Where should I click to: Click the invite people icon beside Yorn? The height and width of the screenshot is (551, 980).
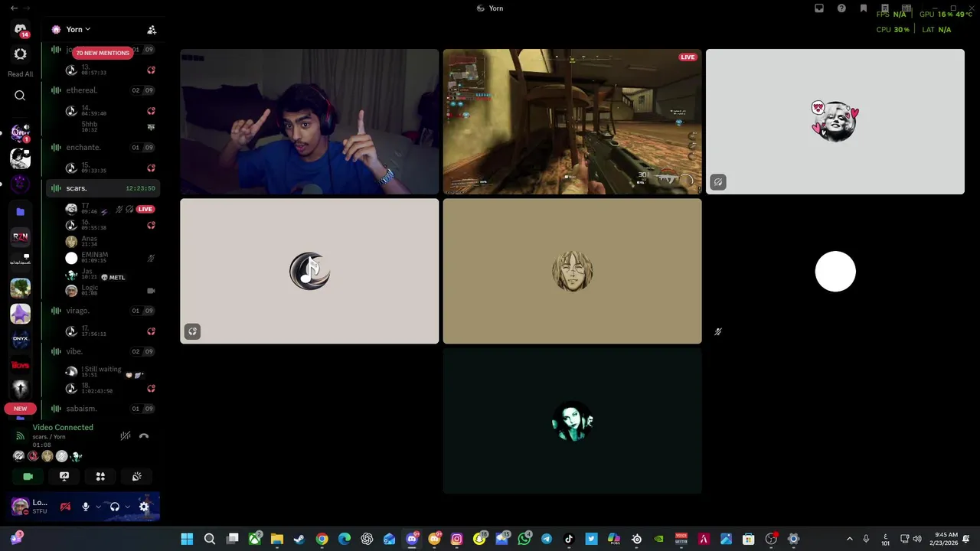click(152, 30)
